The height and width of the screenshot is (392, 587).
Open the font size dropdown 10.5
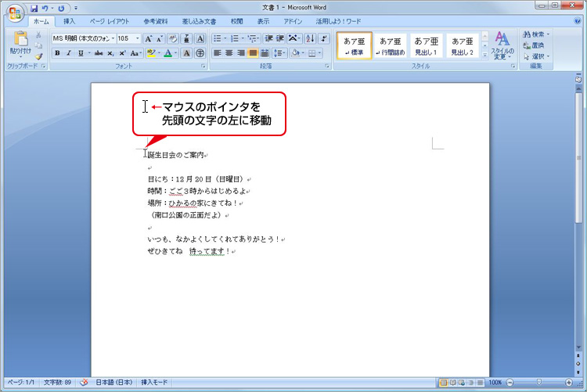tap(138, 38)
